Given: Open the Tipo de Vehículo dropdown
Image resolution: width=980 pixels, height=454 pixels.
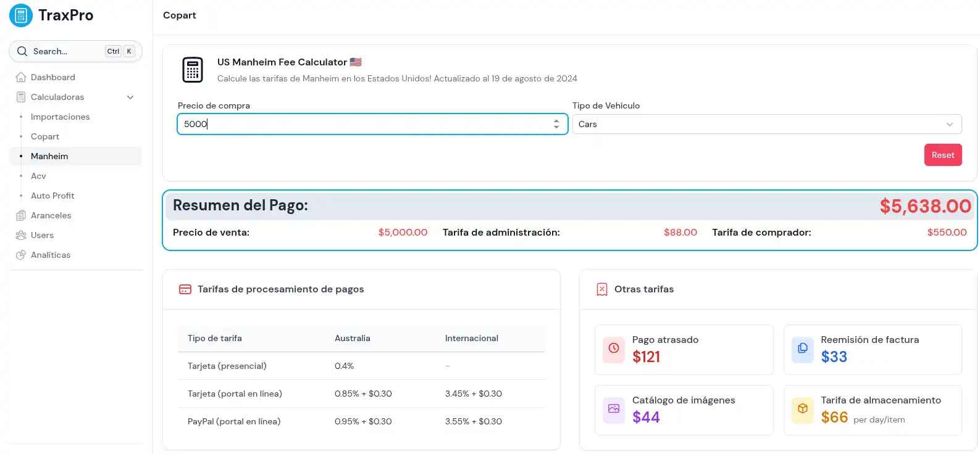Looking at the screenshot, I should tap(767, 124).
